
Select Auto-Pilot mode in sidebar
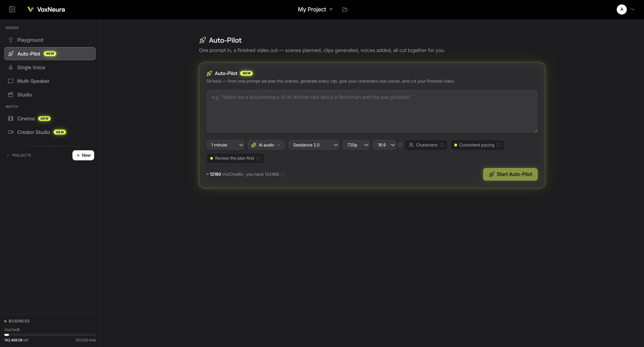tap(50, 54)
